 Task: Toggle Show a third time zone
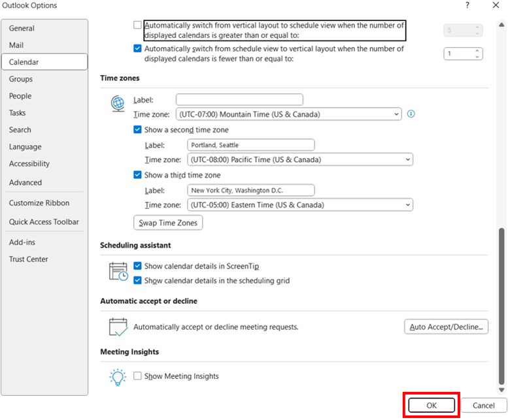click(137, 175)
